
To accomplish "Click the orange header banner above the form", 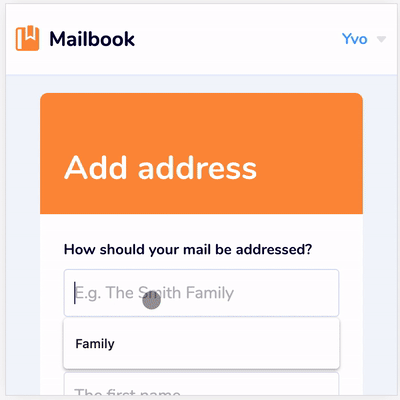I will click(x=201, y=153).
